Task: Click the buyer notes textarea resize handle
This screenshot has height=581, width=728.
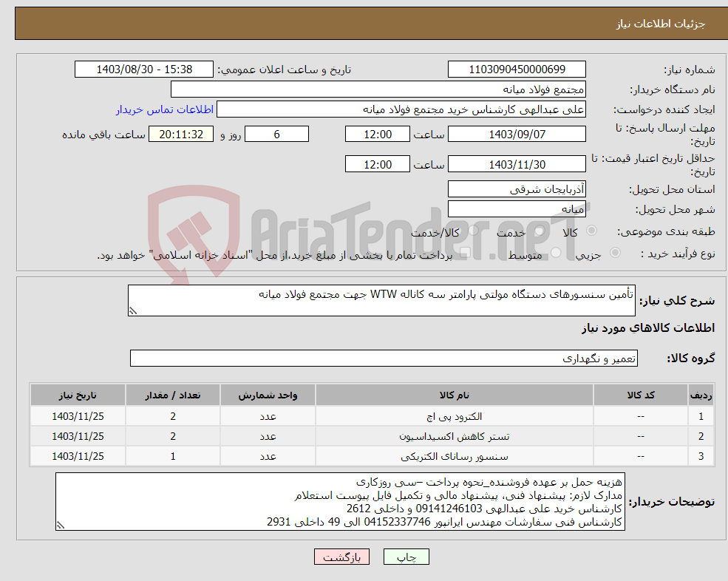Action: tap(61, 526)
